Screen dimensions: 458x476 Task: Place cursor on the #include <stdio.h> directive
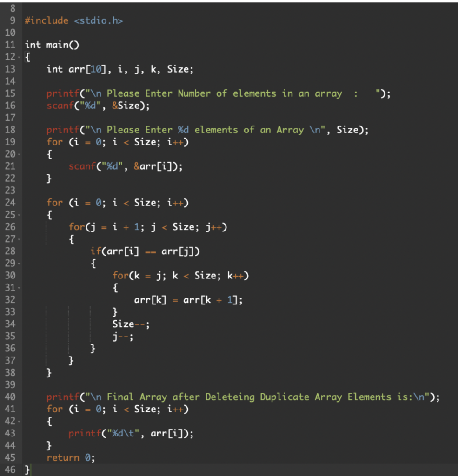74,20
